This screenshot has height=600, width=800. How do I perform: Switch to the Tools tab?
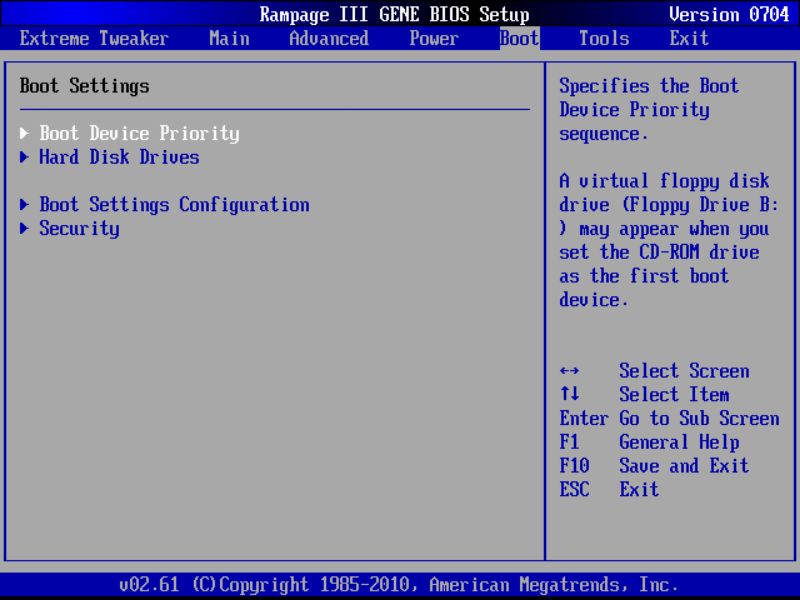coord(604,39)
